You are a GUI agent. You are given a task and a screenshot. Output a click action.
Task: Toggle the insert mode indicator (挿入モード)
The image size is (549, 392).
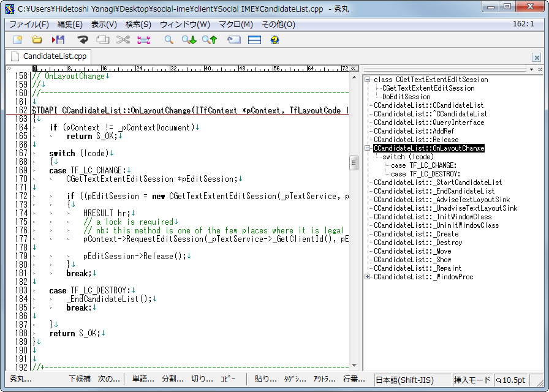tap(472, 380)
